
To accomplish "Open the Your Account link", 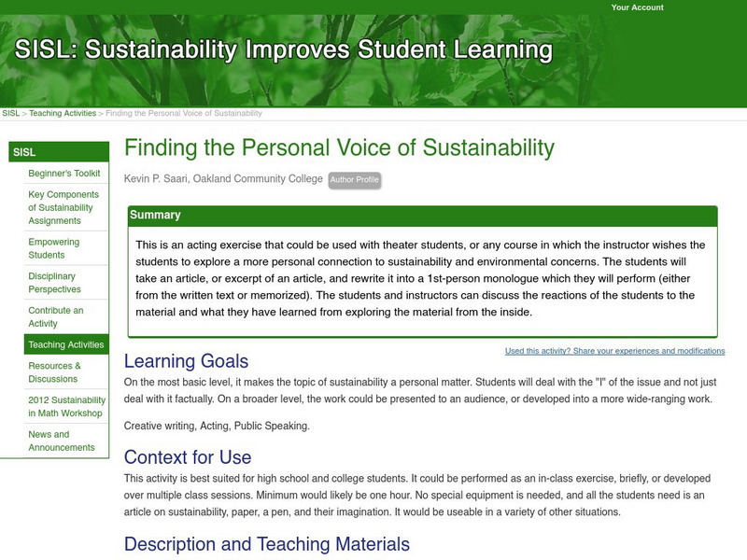I will 637,7.
